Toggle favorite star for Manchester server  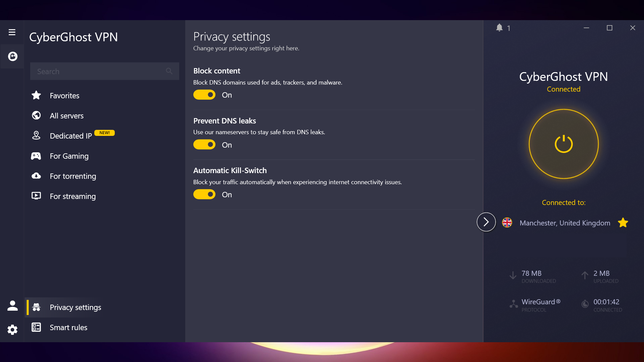pos(623,222)
